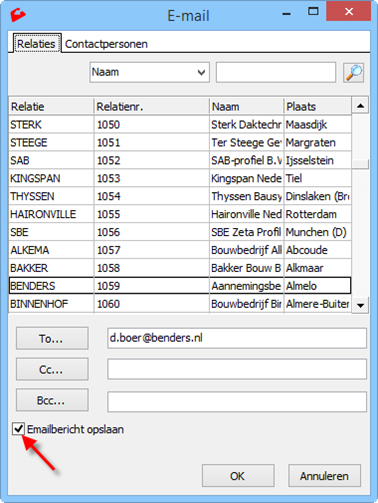378x503 pixels.
Task: Click the Bakker Bouw B name cell
Action: click(x=246, y=268)
